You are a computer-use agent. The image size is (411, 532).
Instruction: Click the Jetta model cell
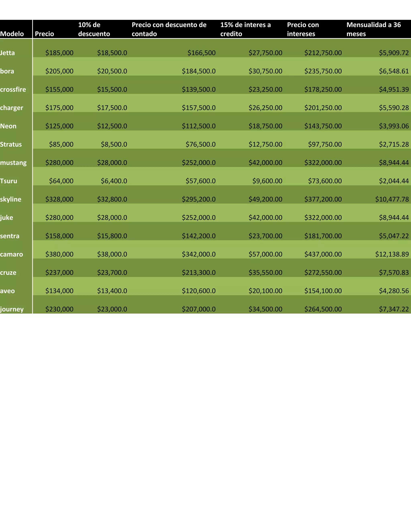tap(8, 53)
